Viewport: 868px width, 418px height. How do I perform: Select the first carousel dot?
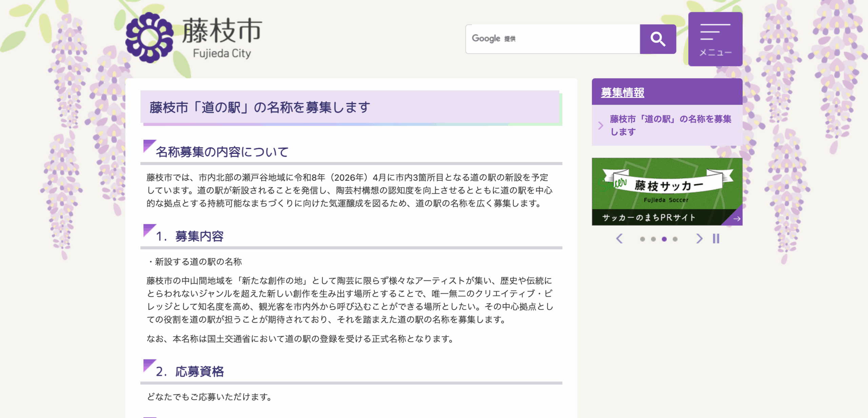click(642, 239)
